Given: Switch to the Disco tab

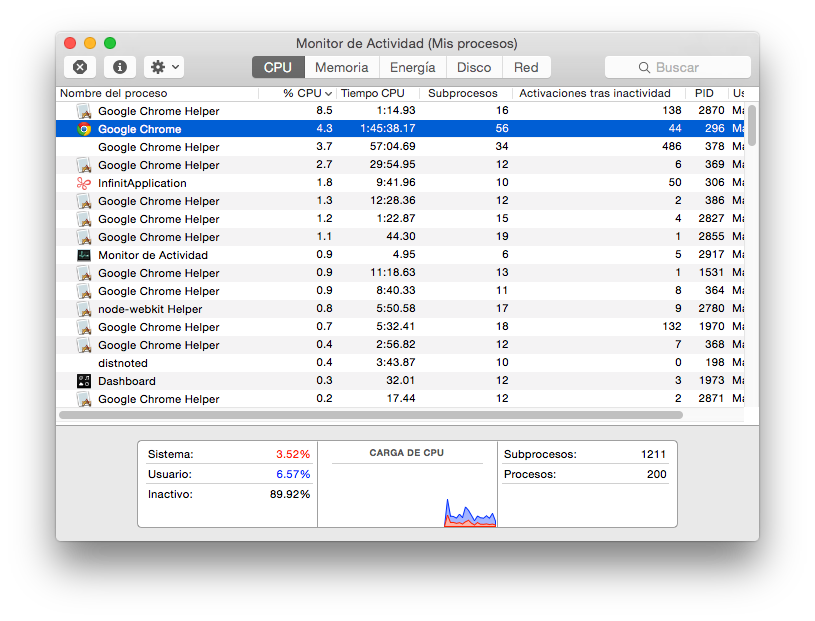Looking at the screenshot, I should click(x=473, y=67).
